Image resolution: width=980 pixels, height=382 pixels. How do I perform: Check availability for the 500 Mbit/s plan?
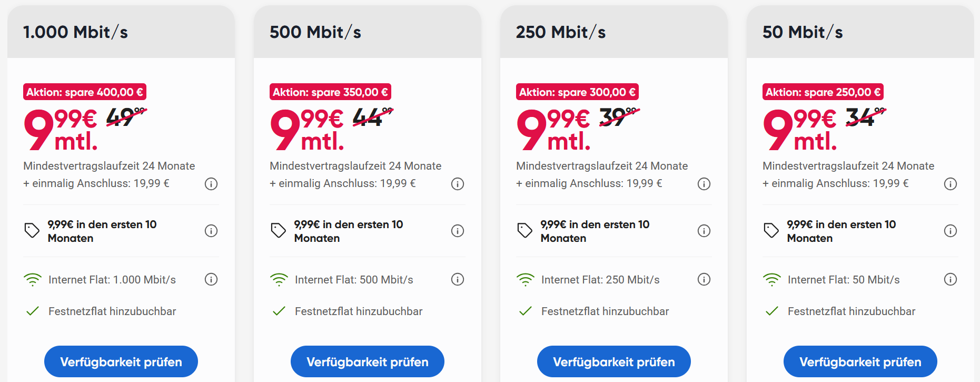click(x=368, y=362)
